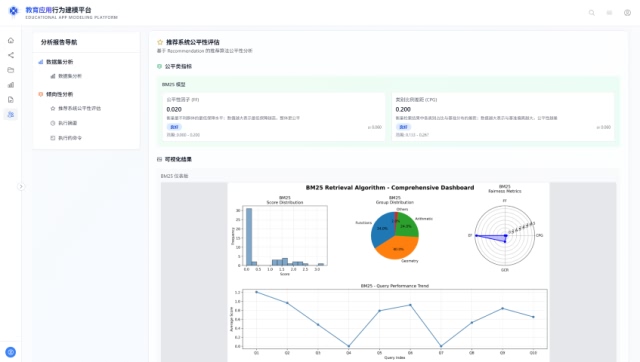Click the 0.200 CPG value
This screenshot has width=640, height=362.
coord(403,109)
